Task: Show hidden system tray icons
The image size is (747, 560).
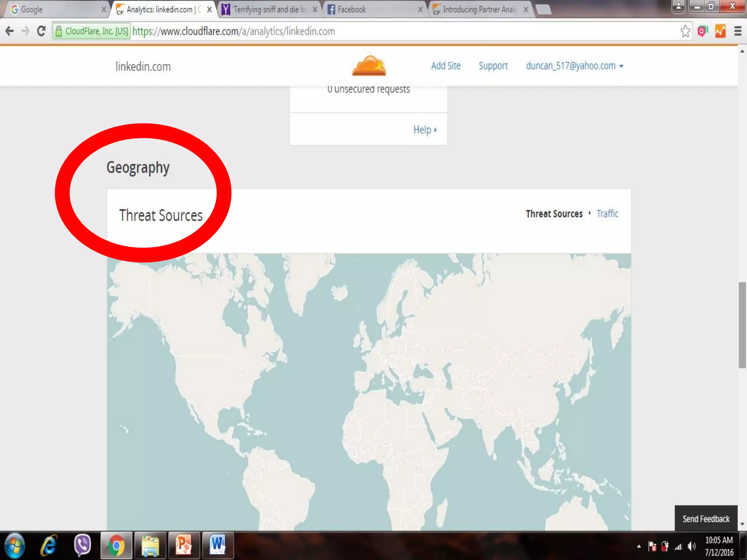Action: pos(639,546)
